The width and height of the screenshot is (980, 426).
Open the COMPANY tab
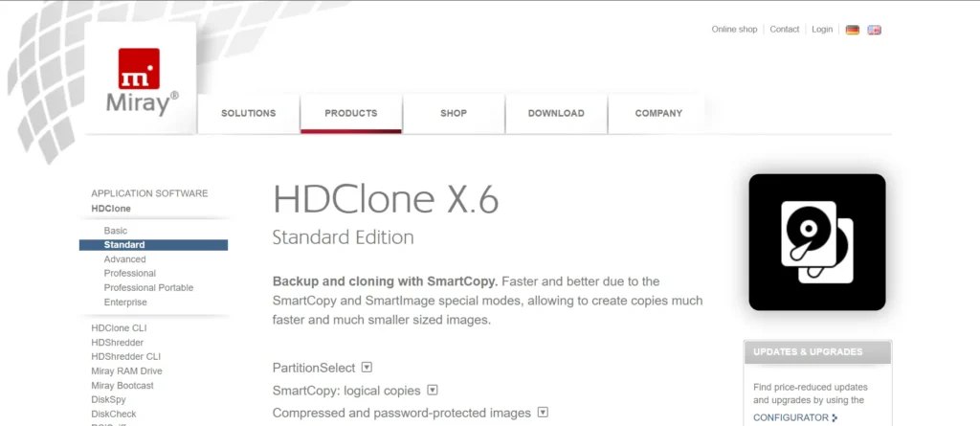point(658,113)
